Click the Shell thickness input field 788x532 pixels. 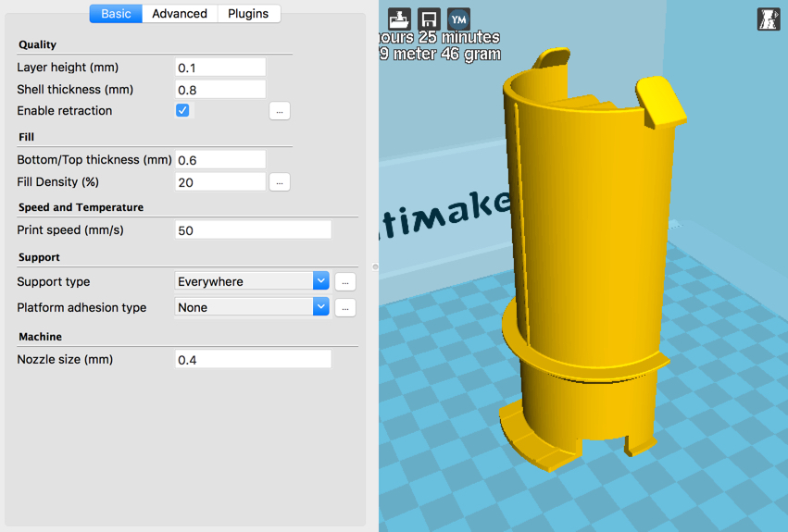(x=220, y=90)
